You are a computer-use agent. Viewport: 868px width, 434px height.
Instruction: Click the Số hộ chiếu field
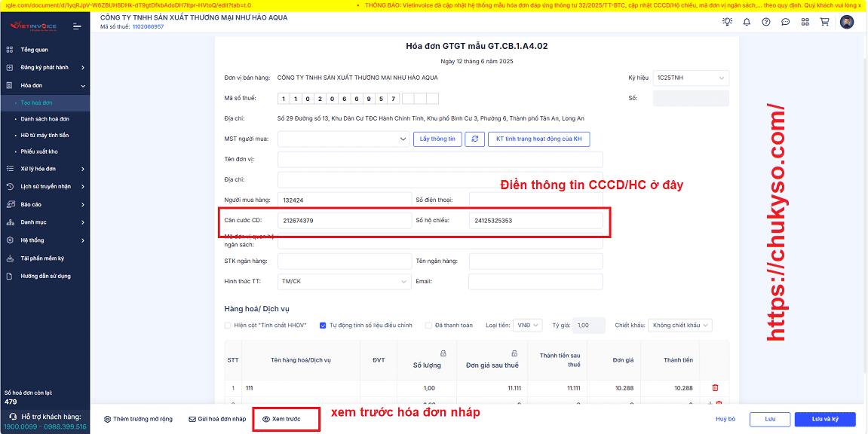click(535, 221)
